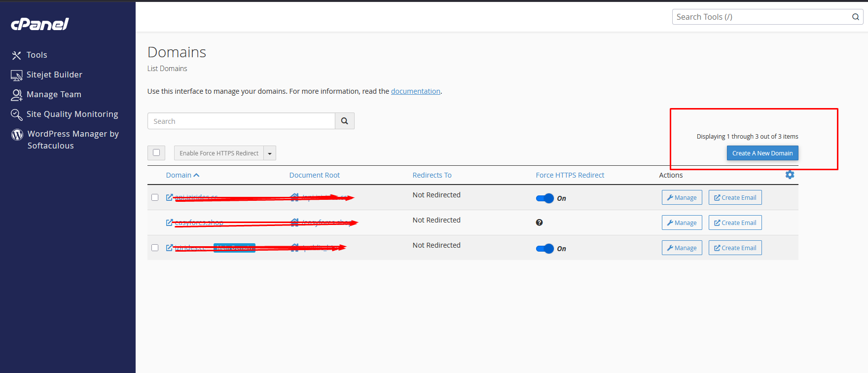Click the search magnifier button
868x373 pixels.
(344, 121)
